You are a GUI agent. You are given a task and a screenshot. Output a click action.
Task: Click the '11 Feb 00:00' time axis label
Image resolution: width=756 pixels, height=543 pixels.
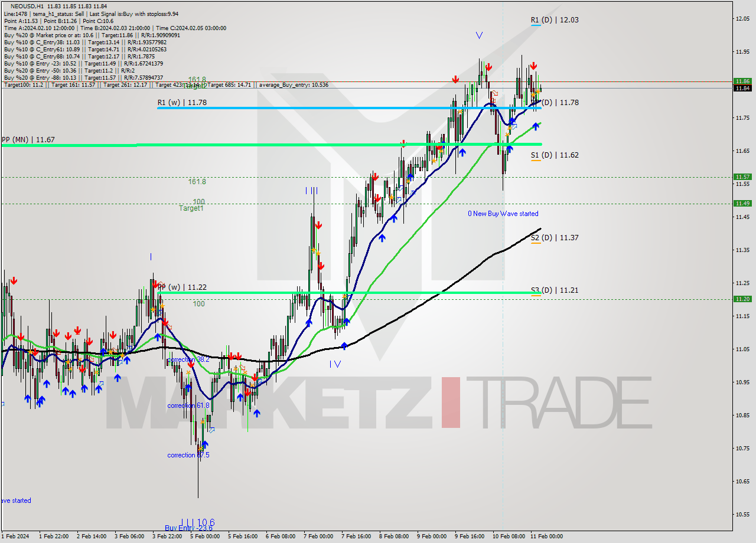[546, 537]
